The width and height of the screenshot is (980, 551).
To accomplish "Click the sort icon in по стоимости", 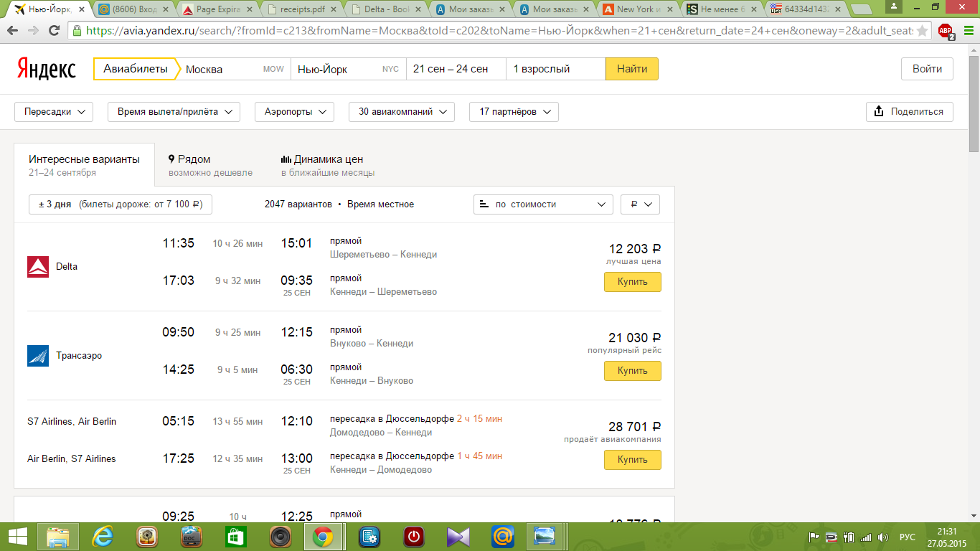I will pyautogui.click(x=484, y=204).
